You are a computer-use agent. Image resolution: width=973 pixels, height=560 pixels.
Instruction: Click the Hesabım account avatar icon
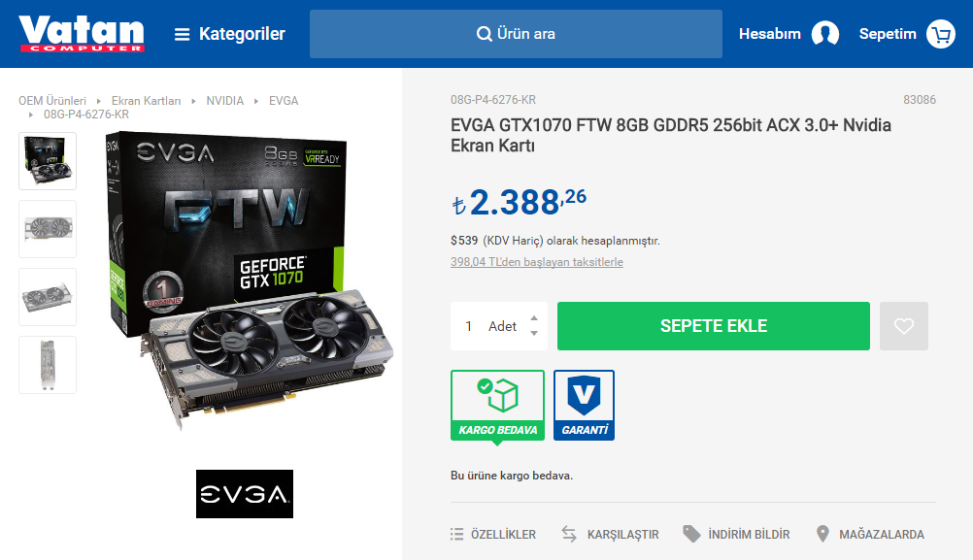(x=825, y=34)
